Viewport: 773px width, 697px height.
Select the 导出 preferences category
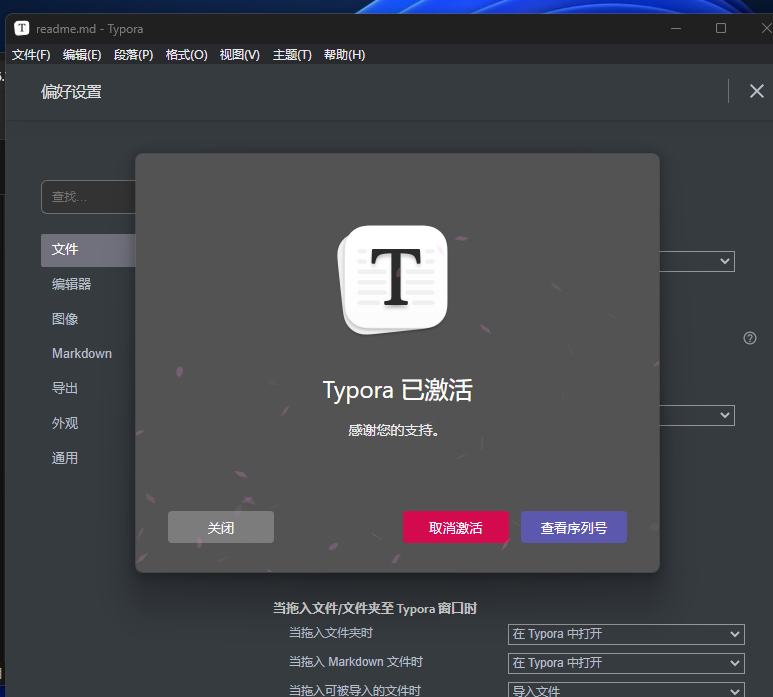(65, 388)
